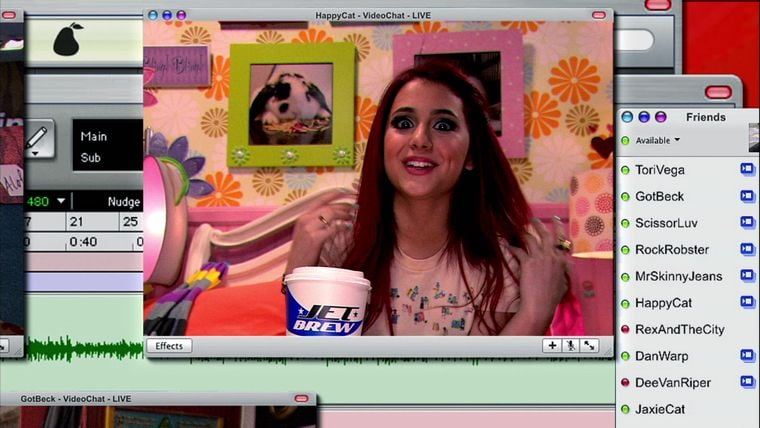Select the Sub counter display
Screen dimensions: 760x428
tap(91, 158)
